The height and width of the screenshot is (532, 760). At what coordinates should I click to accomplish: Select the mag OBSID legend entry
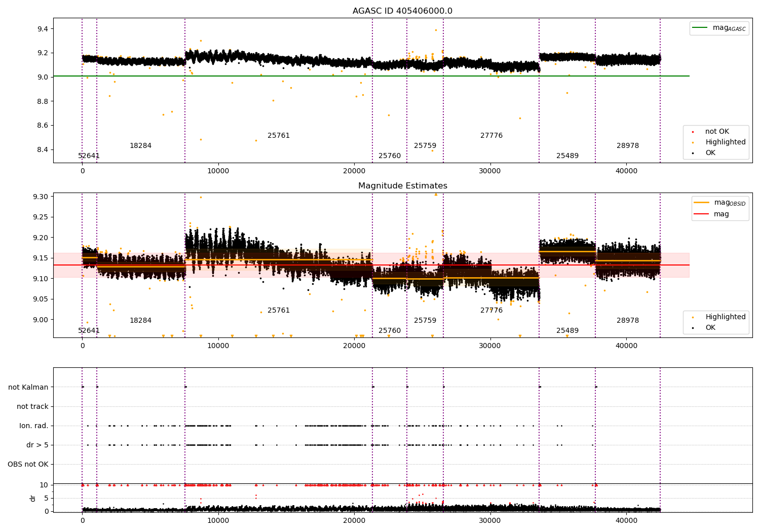click(719, 203)
